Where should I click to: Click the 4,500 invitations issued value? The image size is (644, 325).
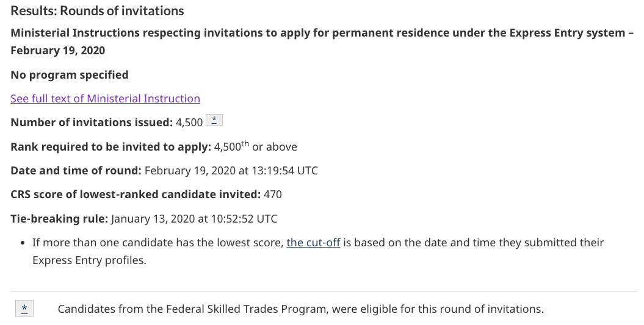coord(189,123)
